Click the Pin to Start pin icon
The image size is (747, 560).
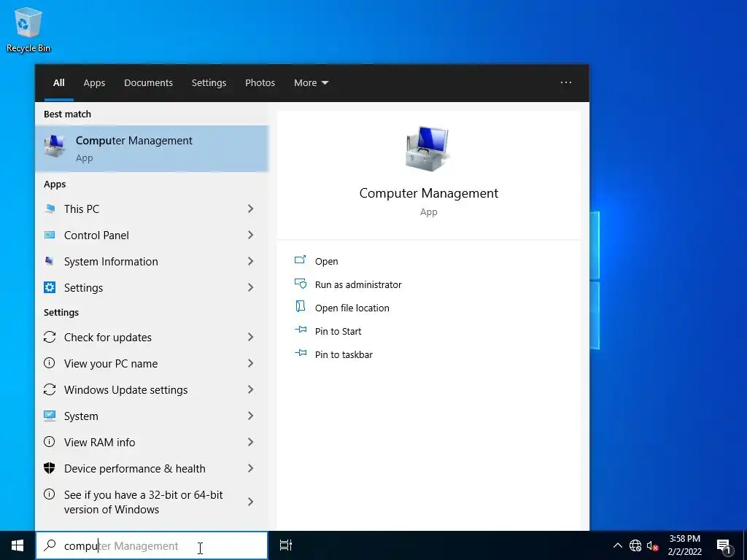(301, 330)
